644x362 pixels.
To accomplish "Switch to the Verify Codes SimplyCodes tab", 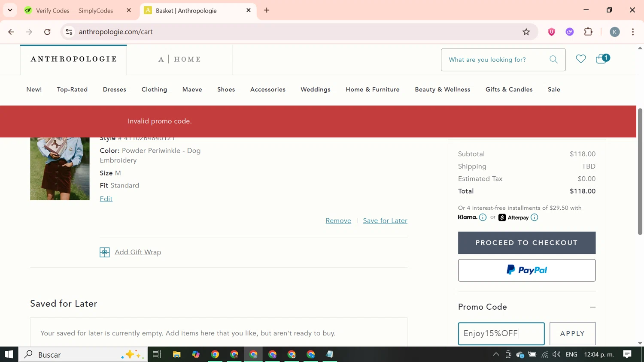I will [74, 10].
